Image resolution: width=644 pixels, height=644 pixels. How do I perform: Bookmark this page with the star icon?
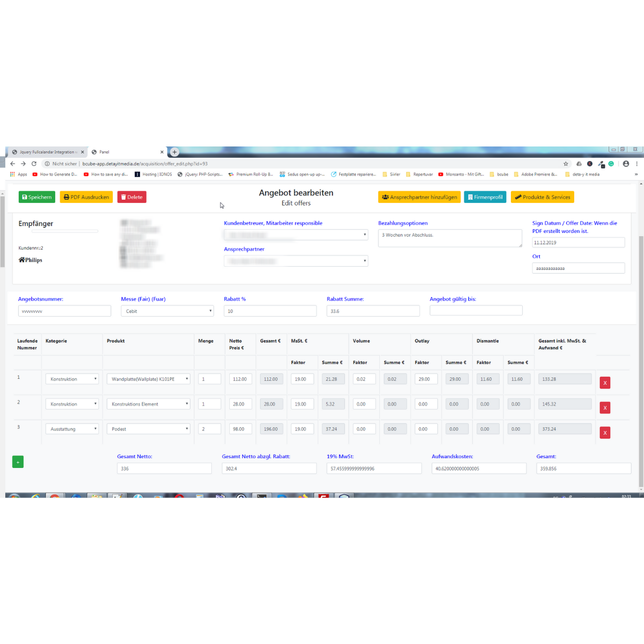pos(566,164)
